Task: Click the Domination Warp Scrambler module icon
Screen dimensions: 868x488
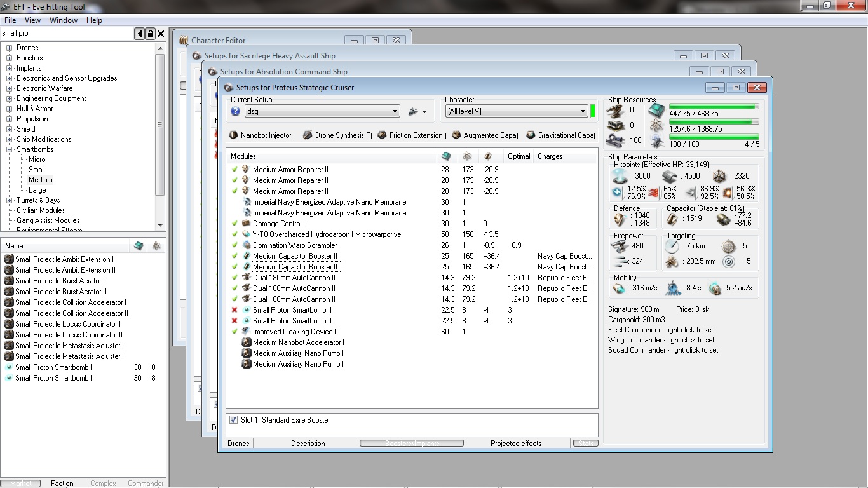Action: point(246,245)
